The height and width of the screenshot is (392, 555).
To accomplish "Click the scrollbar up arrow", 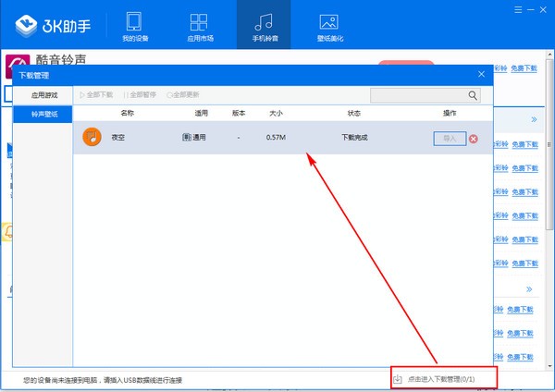I will (x=549, y=55).
